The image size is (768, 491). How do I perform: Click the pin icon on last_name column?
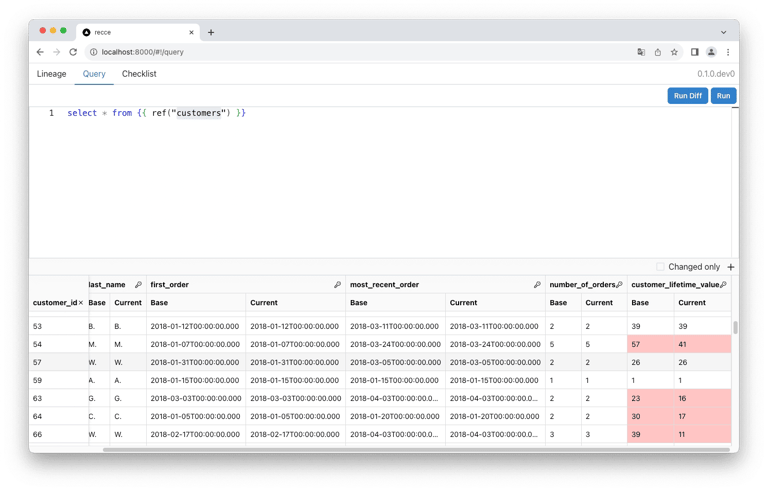point(138,285)
